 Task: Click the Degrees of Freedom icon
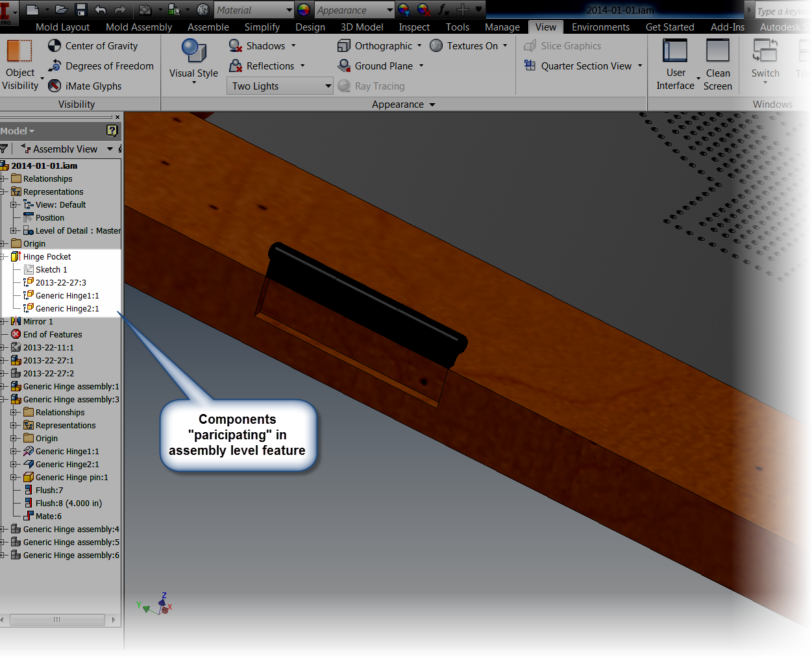54,66
